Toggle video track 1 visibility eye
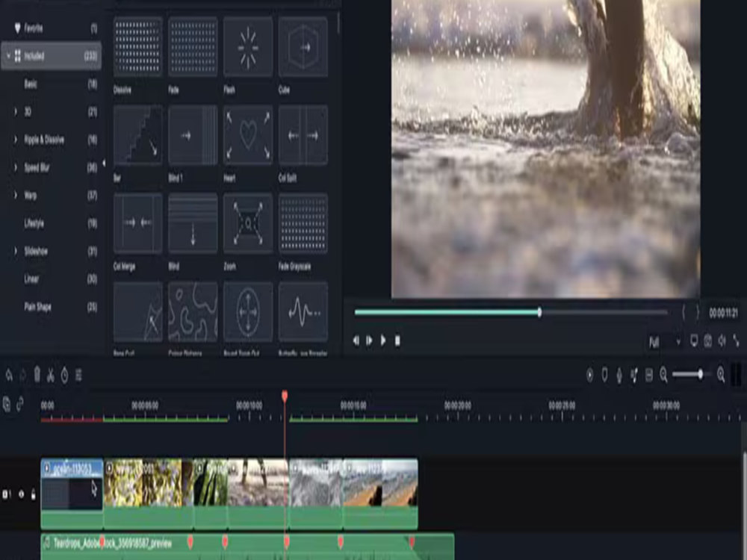This screenshot has height=560, width=747. pos(21,495)
